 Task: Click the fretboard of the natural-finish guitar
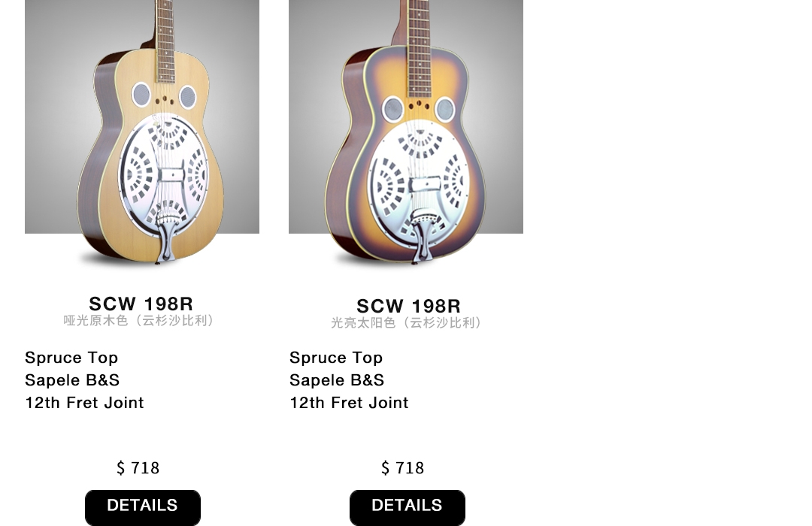[x=165, y=41]
